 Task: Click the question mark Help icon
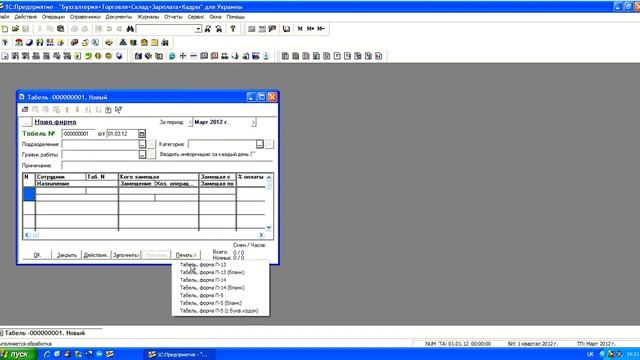pyautogui.click(x=233, y=29)
